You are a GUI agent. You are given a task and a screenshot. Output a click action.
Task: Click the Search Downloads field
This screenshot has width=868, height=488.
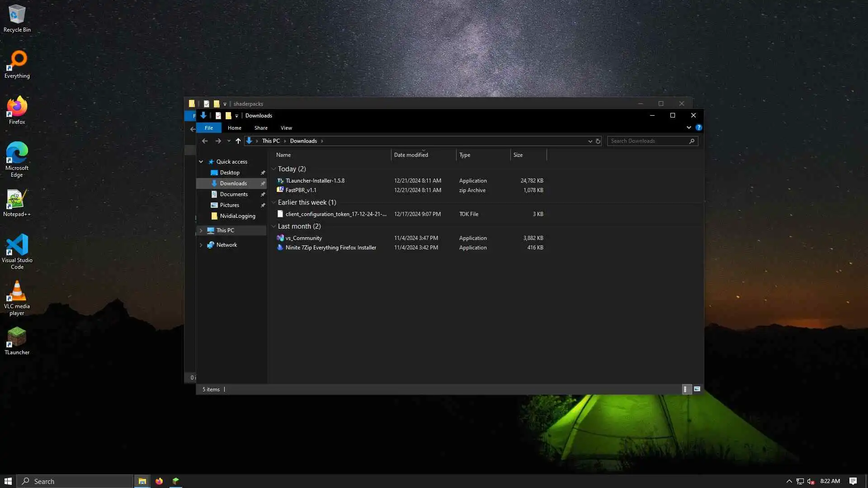pos(647,141)
